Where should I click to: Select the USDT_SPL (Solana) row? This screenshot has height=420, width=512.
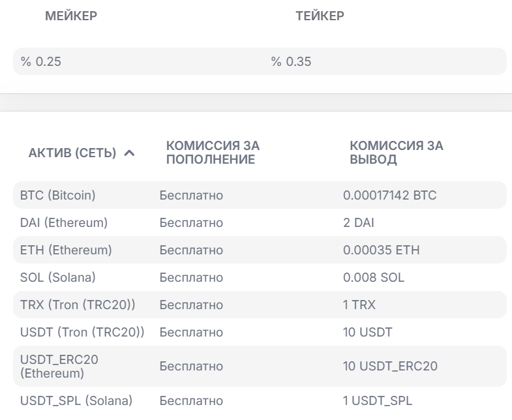tap(76, 400)
